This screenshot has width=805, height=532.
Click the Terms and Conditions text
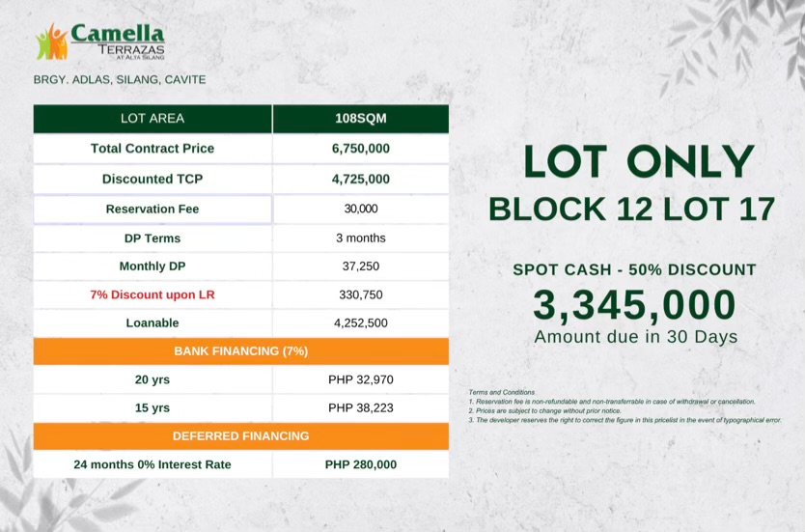(x=502, y=392)
